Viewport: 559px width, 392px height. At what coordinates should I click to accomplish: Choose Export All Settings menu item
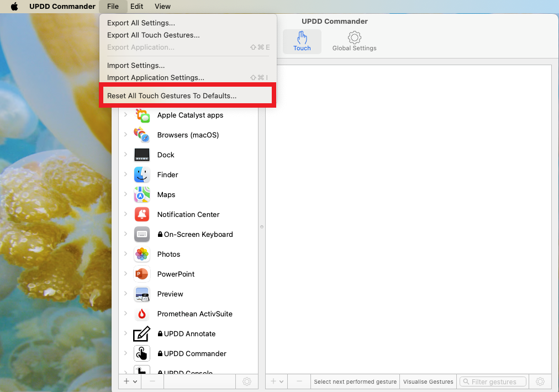click(141, 23)
